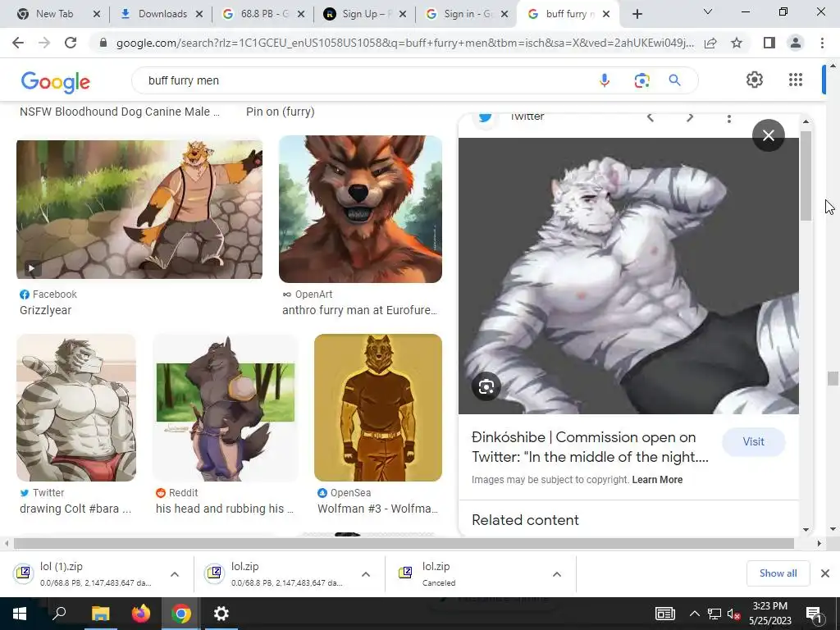Expand options for lol (1).zip download
The height and width of the screenshot is (630, 840).
(175, 574)
